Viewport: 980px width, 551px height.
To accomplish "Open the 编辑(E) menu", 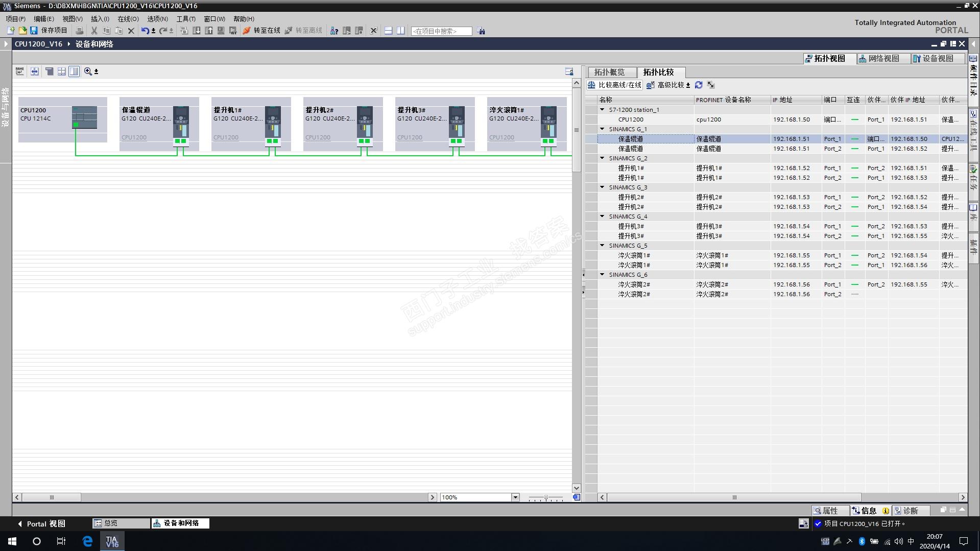I will click(44, 19).
